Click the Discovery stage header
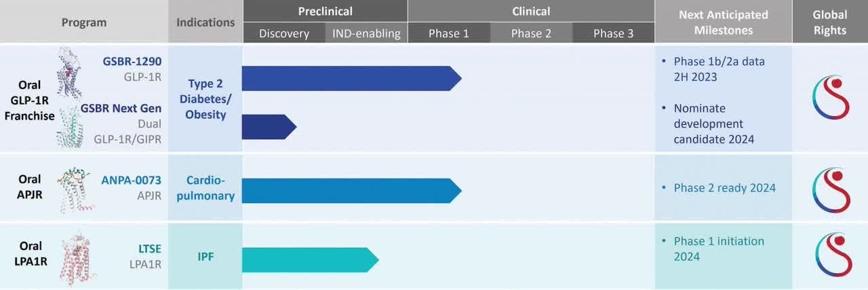This screenshot has height=290, width=868. 284,33
